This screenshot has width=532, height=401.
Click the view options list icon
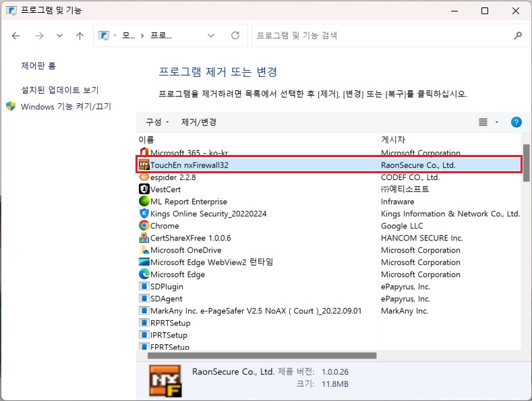pos(483,122)
